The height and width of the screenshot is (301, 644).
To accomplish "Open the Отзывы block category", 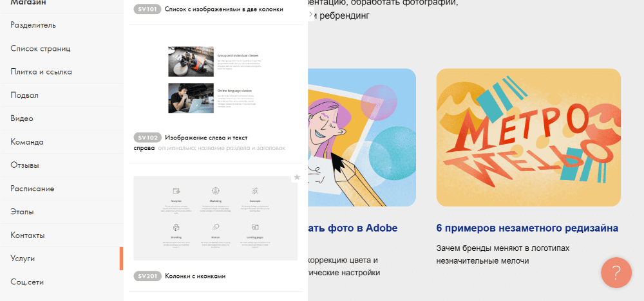I will pyautogui.click(x=62, y=165).
